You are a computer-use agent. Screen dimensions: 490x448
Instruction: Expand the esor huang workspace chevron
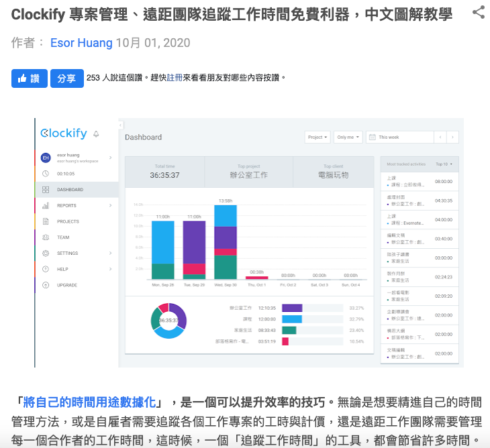click(110, 158)
